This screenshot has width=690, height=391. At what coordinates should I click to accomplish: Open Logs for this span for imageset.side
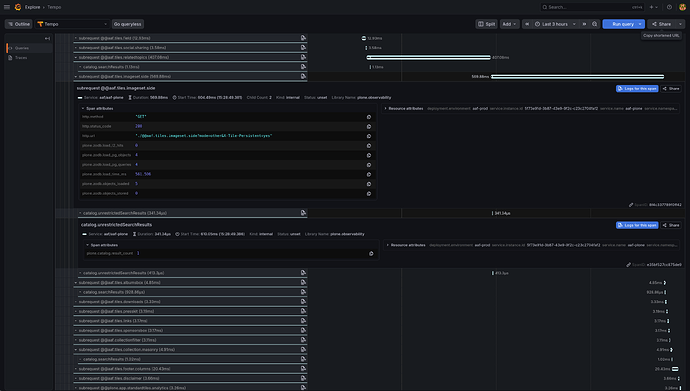[637, 89]
